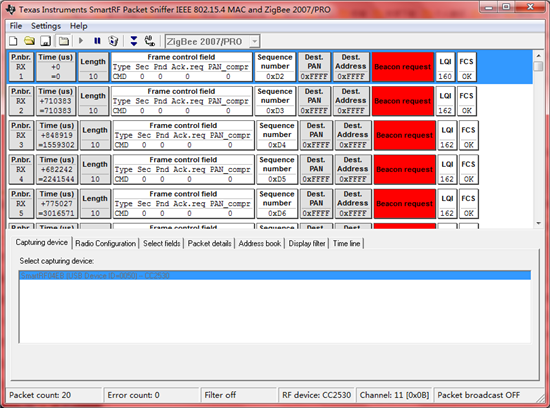Click the Texas Instruments logo in title bar
This screenshot has width=550, height=408.
(x=11, y=9)
